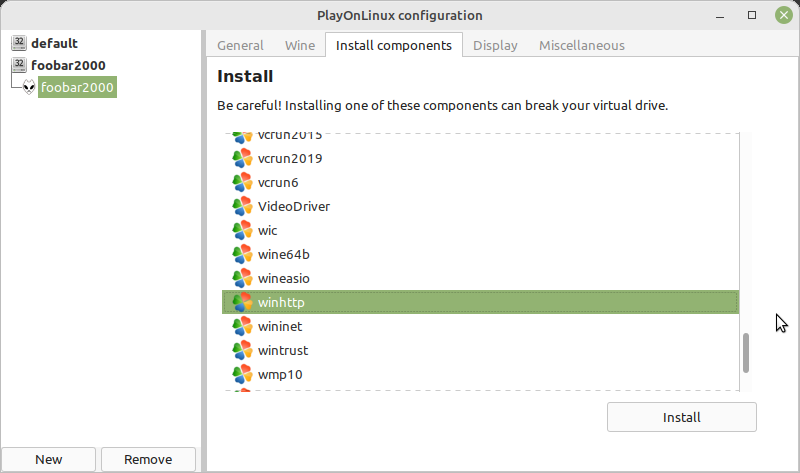
Task: Select the foobar2000 virtual drive
Action: [68, 65]
